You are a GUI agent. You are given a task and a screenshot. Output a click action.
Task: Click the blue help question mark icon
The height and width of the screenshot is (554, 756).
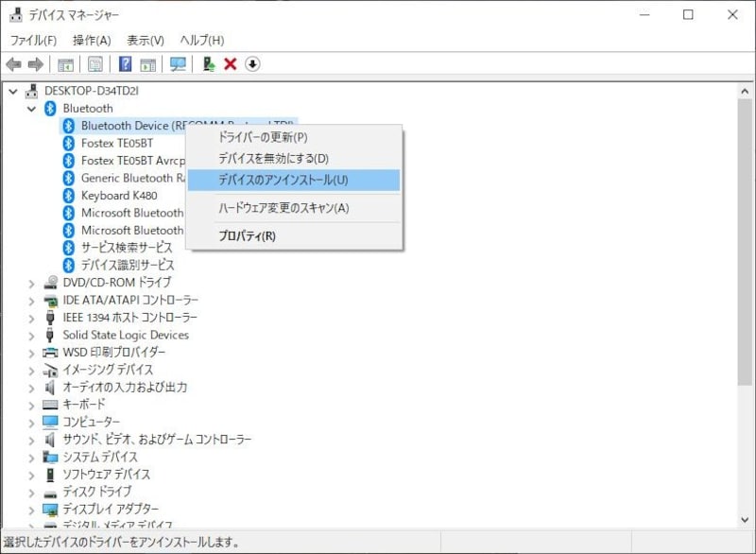point(125,64)
